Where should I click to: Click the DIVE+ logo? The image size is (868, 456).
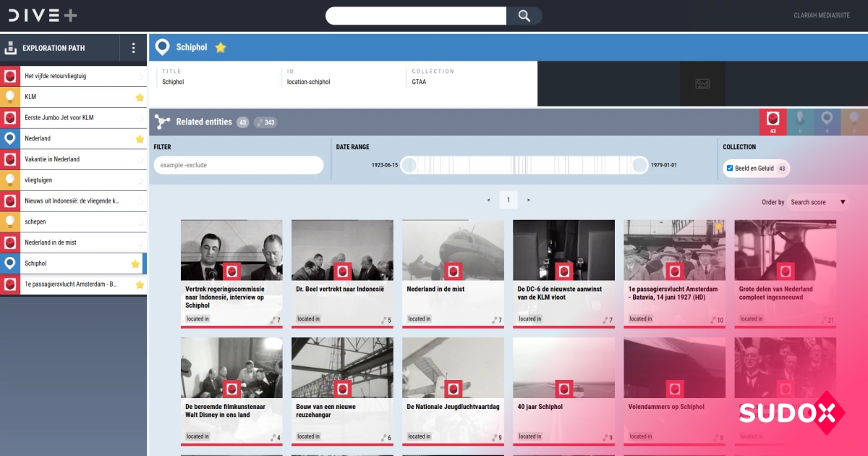[x=43, y=15]
